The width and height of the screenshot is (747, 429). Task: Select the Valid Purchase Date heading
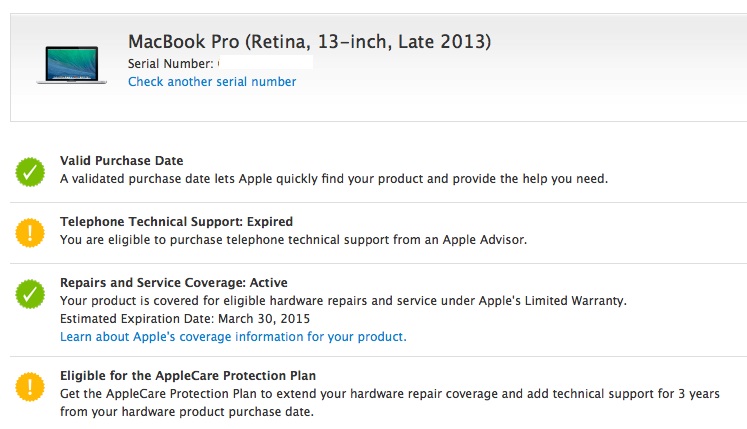pos(122,160)
